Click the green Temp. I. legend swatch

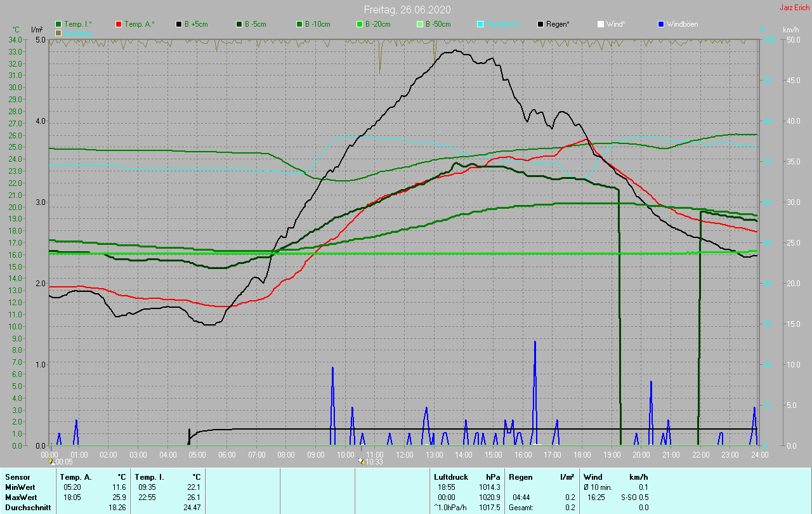[x=59, y=24]
